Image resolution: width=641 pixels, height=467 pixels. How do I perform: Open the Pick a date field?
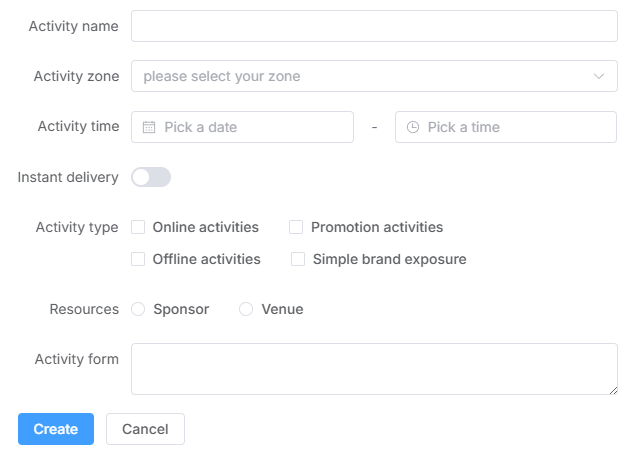pyautogui.click(x=250, y=127)
